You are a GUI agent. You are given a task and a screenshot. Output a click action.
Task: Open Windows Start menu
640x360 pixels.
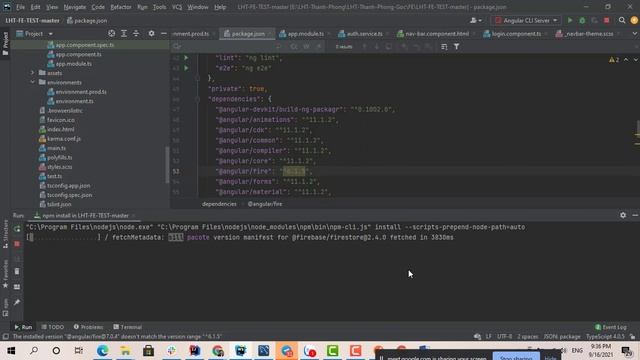coord(11,351)
